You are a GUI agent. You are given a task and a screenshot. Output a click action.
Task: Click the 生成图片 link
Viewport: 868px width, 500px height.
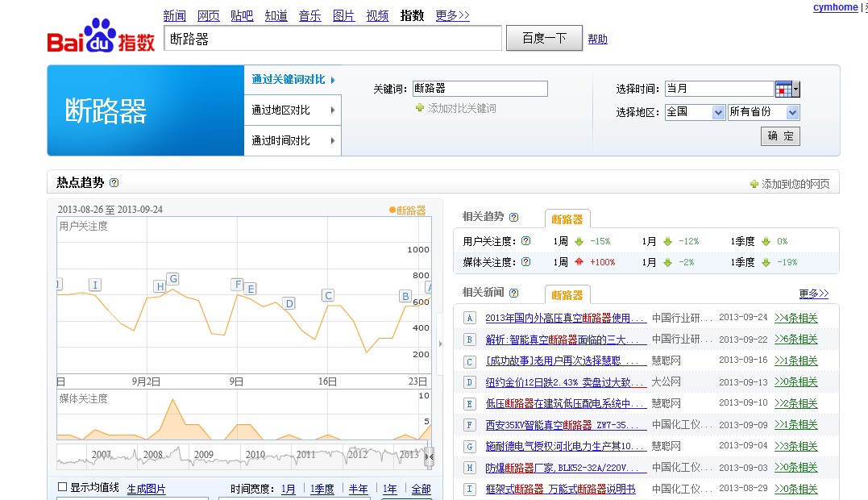point(146,489)
